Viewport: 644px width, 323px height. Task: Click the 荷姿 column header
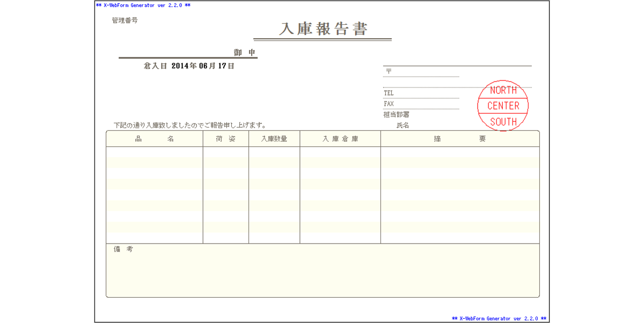pos(225,138)
